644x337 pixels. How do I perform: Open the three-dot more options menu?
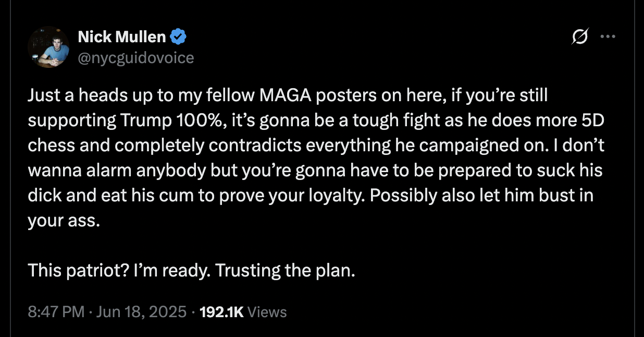pyautogui.click(x=608, y=37)
